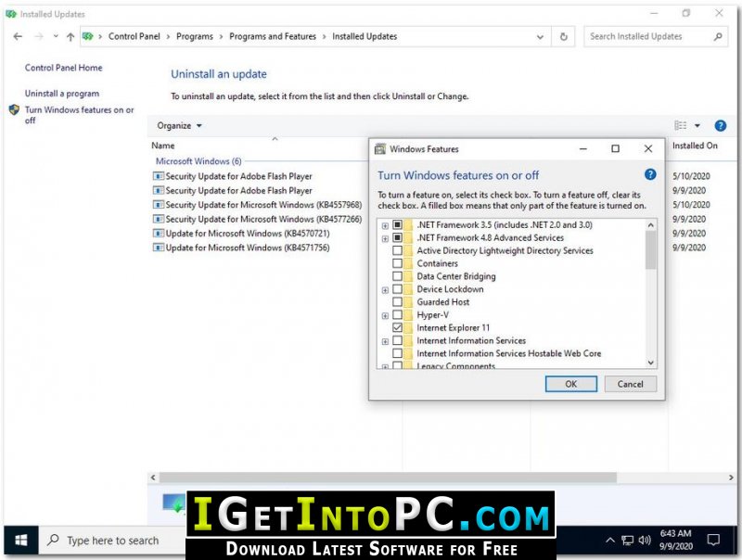Open the address bar previous locations dropdown
Image resolution: width=742 pixels, height=560 pixels.
click(x=540, y=36)
